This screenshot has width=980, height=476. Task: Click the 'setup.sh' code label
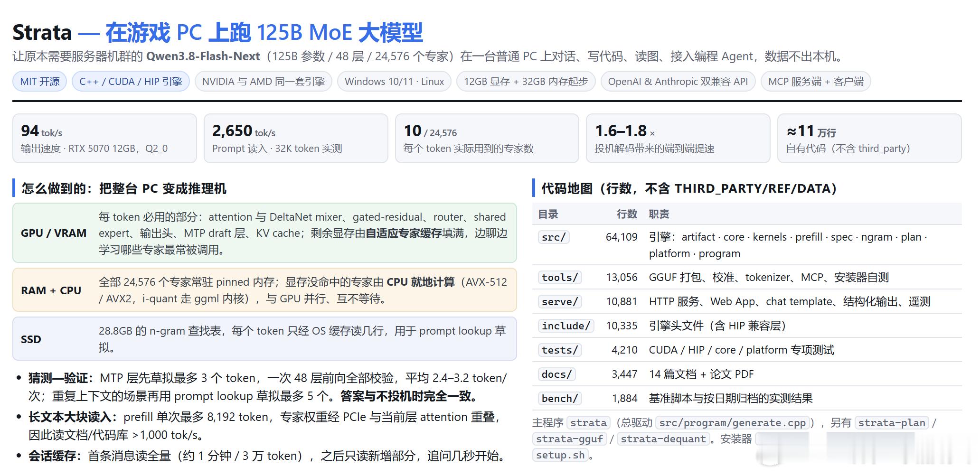tap(560, 455)
